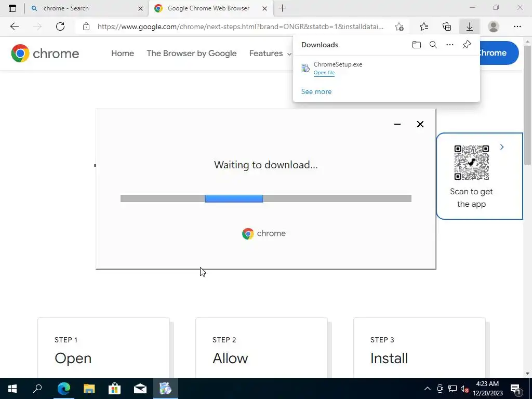Screen dimensions: 532x399
Task: Open the Windows Start menu
Action: coord(12,389)
